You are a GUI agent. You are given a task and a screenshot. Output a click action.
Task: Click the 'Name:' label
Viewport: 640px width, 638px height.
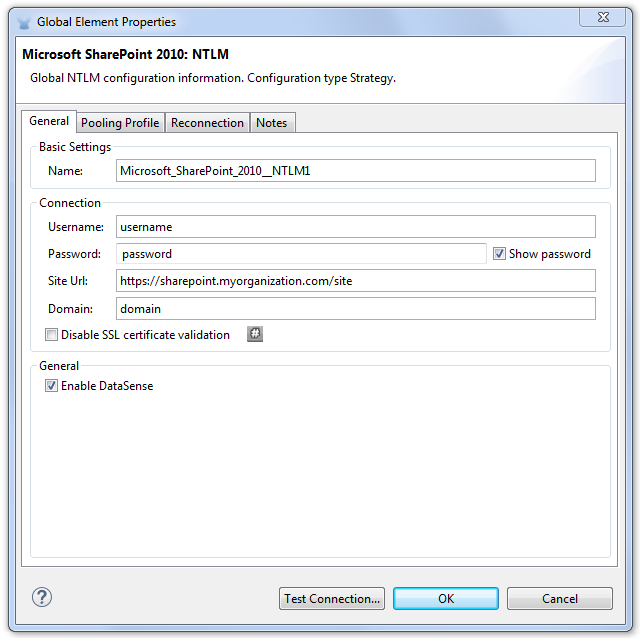pos(65,171)
